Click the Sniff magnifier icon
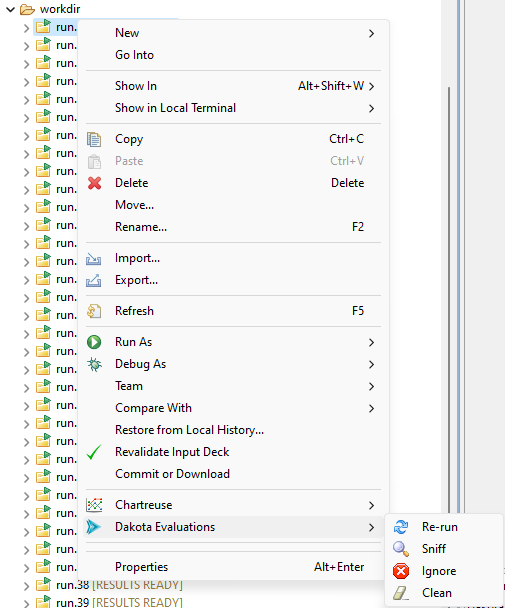 (x=401, y=549)
